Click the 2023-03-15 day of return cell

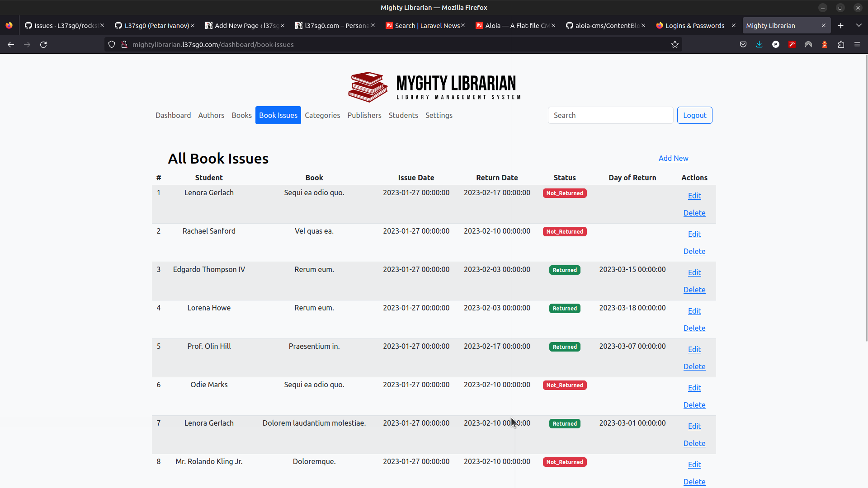[632, 269]
